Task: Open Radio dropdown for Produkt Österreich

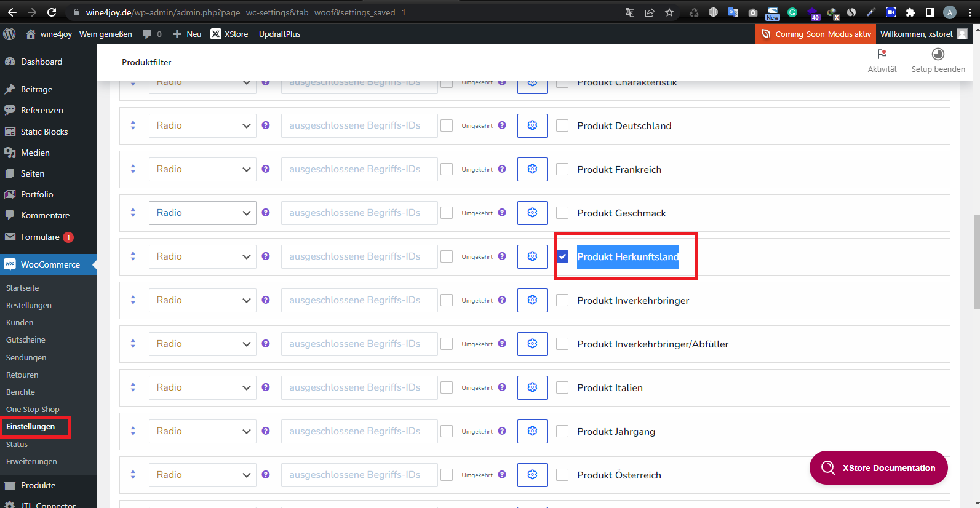Action: point(202,475)
